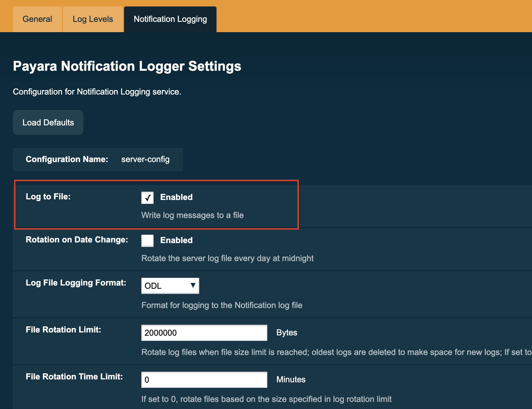Click the zero value in rotation time field
The width and height of the screenshot is (532, 409).
point(204,379)
